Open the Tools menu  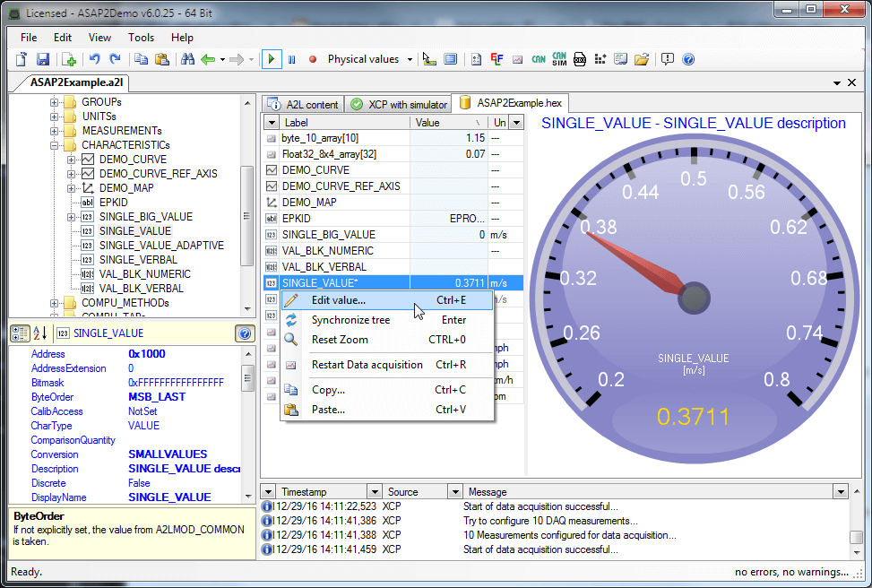[x=141, y=38]
